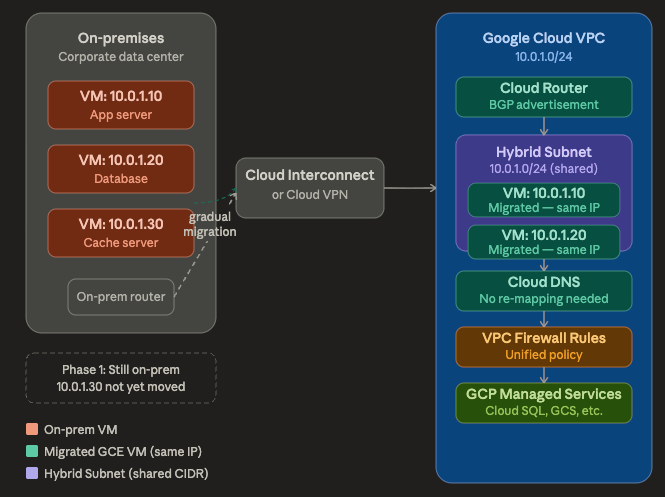Click the '10.0.1.0/24 (shared)' text
The image size is (665, 497).
click(544, 169)
